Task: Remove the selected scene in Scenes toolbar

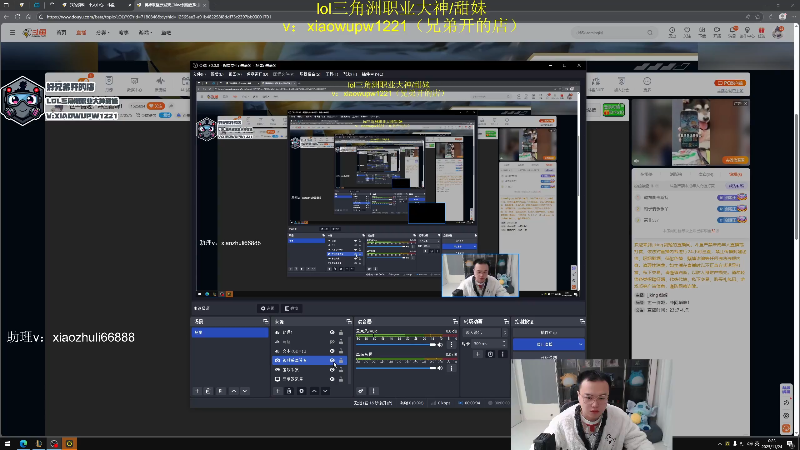Action: point(208,391)
